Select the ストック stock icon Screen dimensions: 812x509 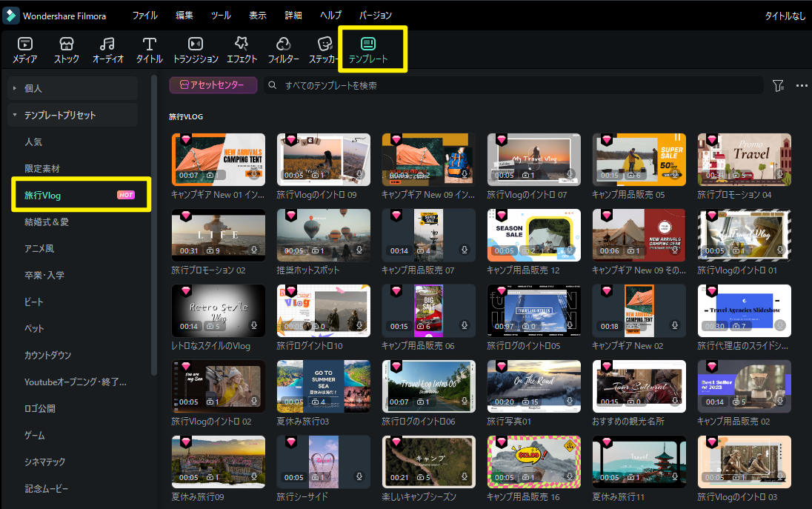pos(67,44)
